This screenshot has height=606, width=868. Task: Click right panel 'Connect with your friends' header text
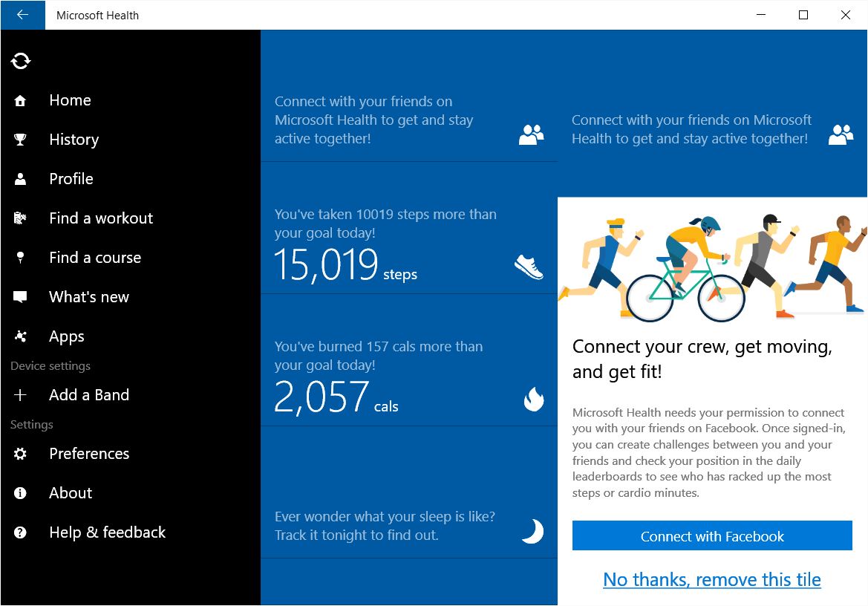[x=691, y=129]
